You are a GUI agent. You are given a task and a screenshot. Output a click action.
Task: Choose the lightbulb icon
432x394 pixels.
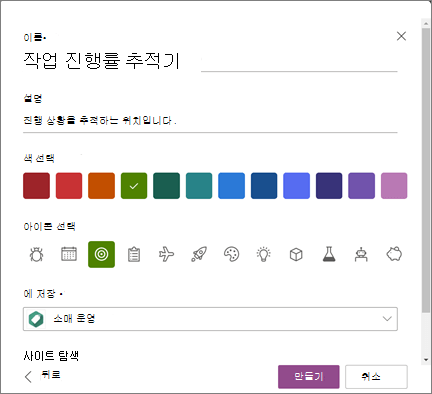coord(264,254)
